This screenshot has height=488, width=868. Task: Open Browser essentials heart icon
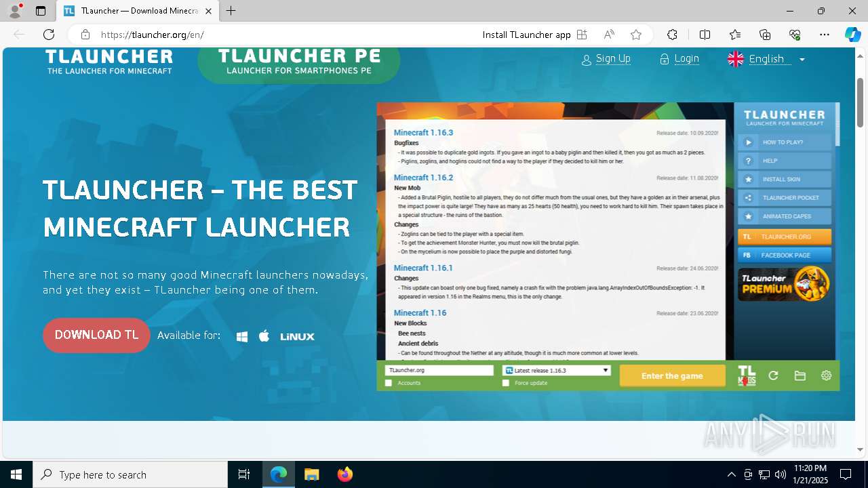click(x=795, y=35)
